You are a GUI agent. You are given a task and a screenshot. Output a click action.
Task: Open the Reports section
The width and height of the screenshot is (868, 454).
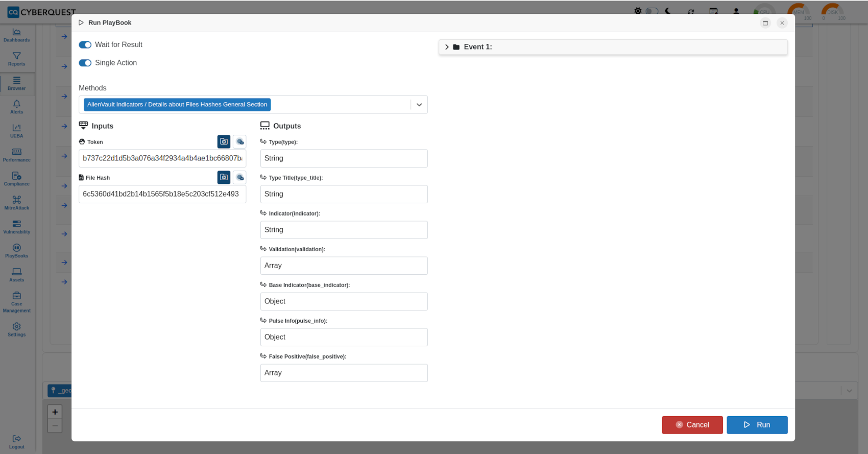(x=17, y=59)
